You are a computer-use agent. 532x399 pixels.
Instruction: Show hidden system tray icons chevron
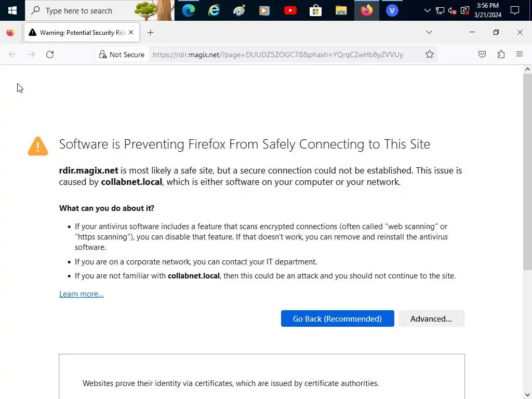click(x=428, y=10)
